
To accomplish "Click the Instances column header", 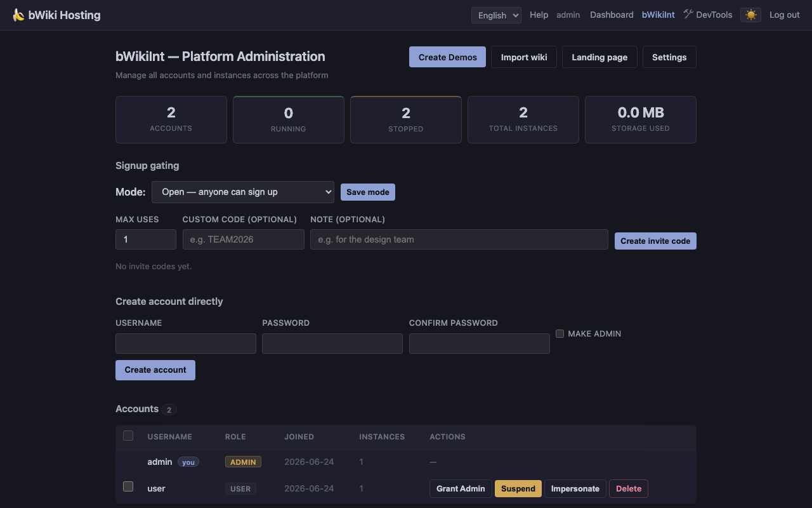I will tap(382, 437).
